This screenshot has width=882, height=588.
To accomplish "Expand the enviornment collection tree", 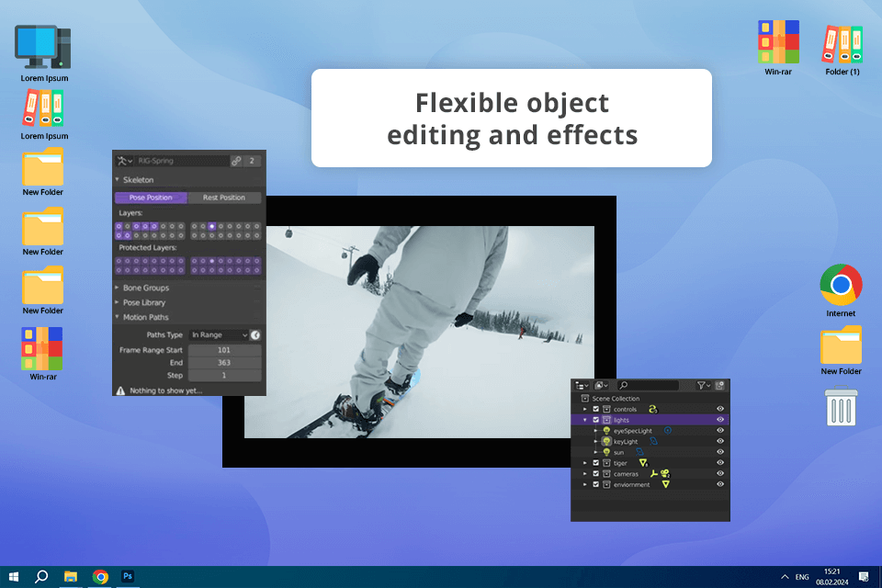I will point(585,484).
